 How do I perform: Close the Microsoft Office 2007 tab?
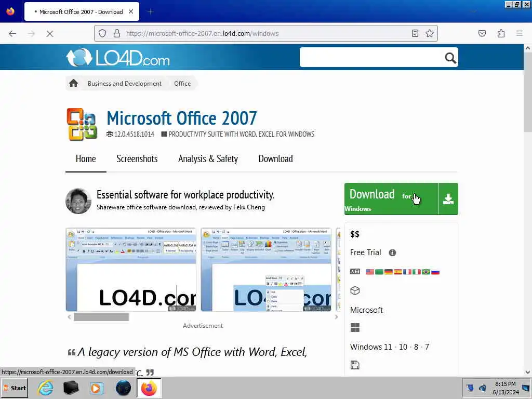coord(131,11)
